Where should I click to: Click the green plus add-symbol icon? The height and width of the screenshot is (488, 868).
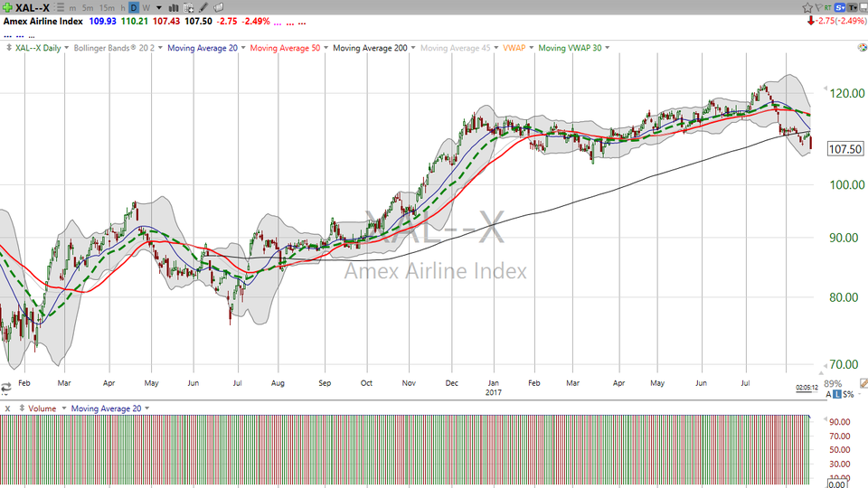pyautogui.click(x=7, y=8)
